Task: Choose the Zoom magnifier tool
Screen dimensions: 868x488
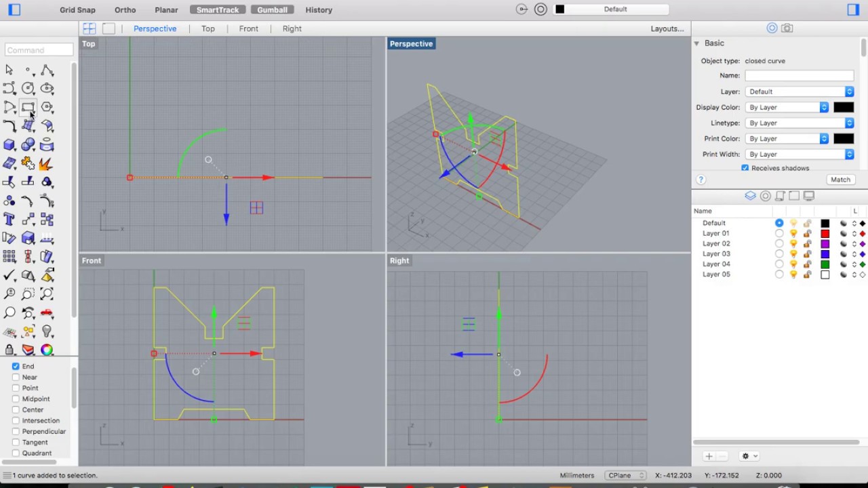Action: [9, 312]
